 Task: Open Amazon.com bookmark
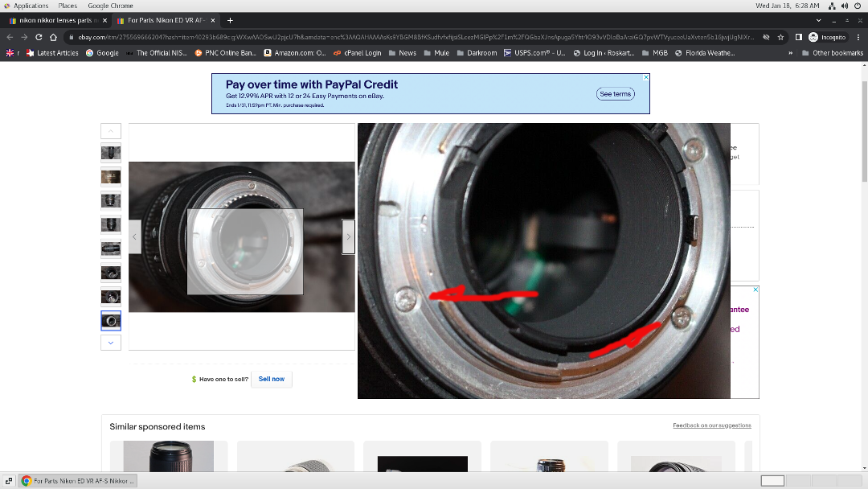coord(295,53)
